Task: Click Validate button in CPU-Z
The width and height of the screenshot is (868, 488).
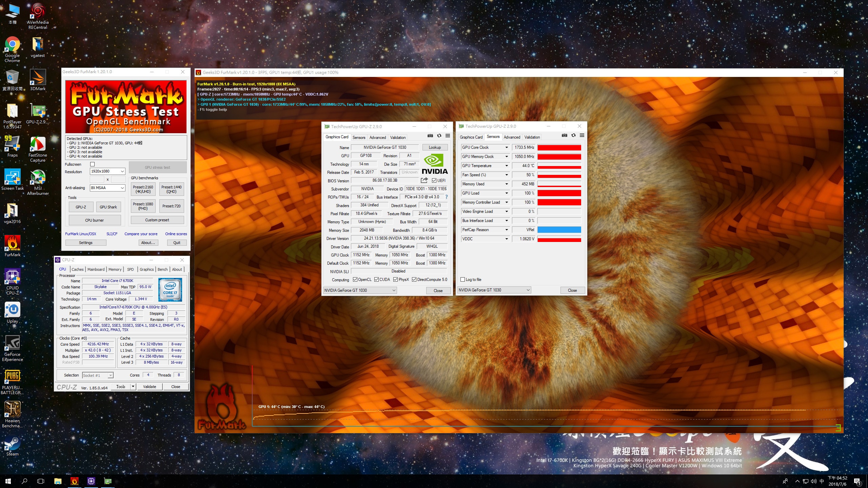Action: [150, 387]
